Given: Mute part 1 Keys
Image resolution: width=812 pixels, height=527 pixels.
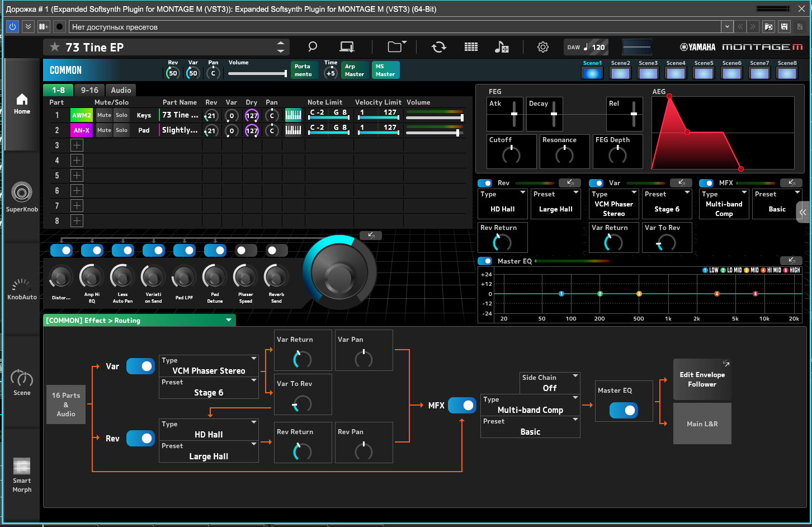Looking at the screenshot, I should pyautogui.click(x=104, y=115).
